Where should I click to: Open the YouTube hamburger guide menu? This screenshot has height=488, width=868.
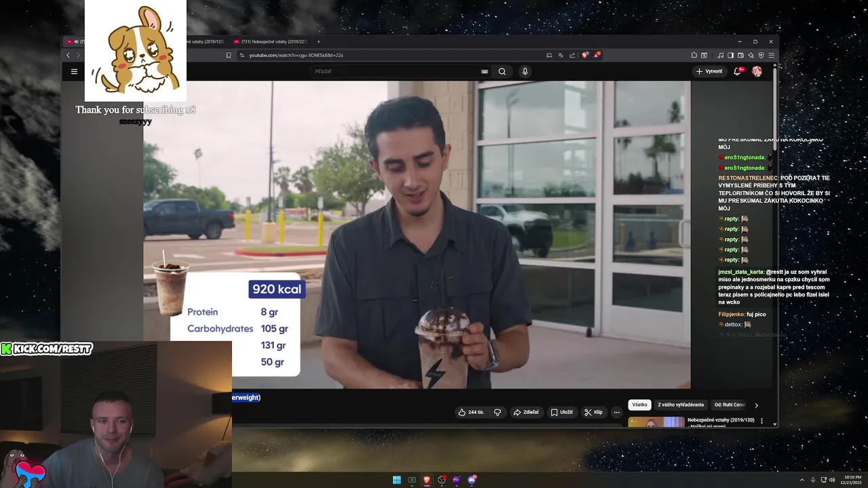(74, 71)
